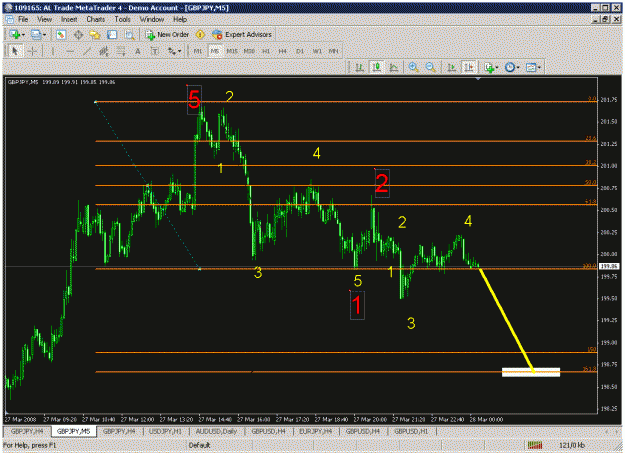
Task: Expand the Profiles dropdown arrow
Action: tap(44, 35)
